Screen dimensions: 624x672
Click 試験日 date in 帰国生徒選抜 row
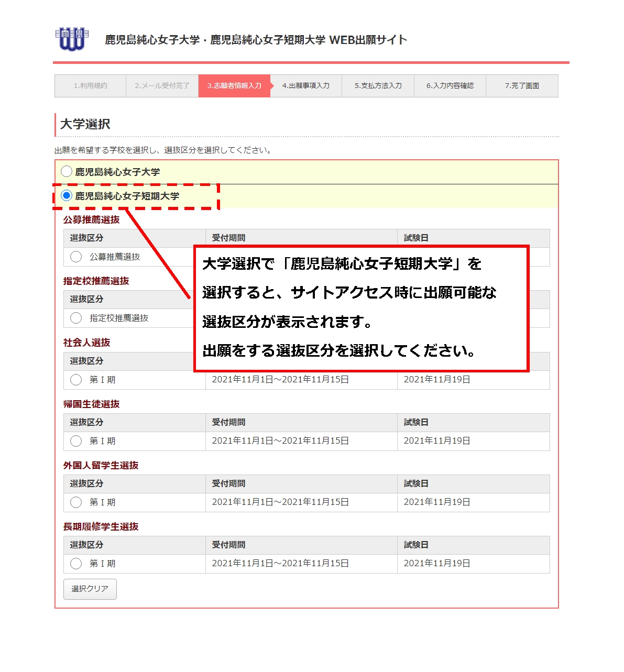tap(437, 441)
